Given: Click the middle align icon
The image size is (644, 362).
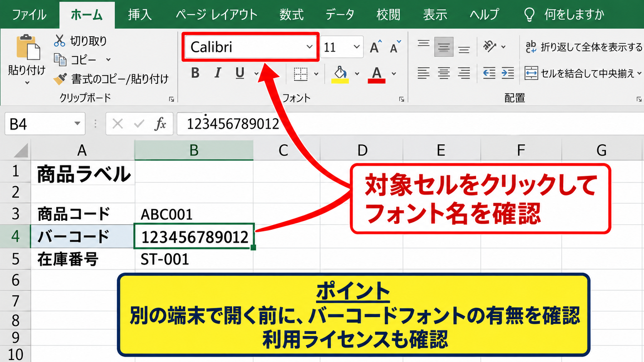Looking at the screenshot, I should click(444, 47).
